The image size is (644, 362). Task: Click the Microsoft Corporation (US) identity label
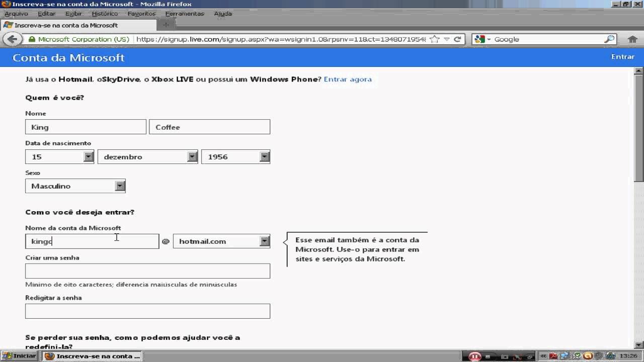click(84, 39)
